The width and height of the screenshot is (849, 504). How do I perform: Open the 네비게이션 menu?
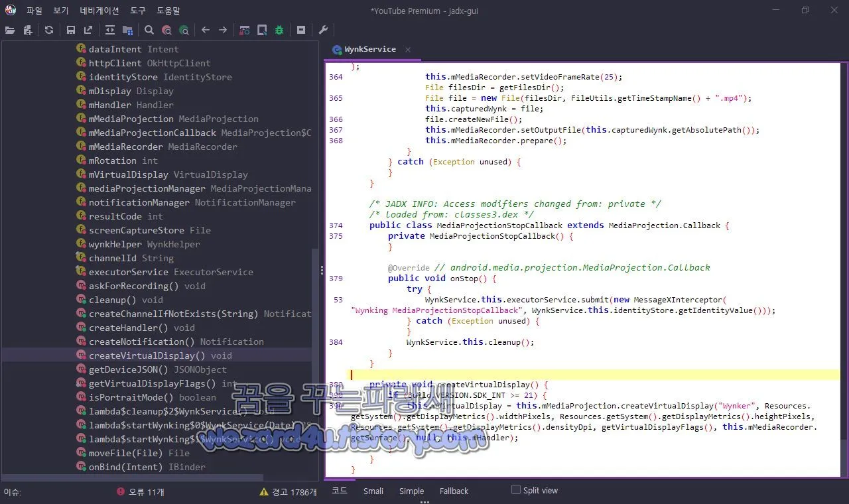click(99, 11)
